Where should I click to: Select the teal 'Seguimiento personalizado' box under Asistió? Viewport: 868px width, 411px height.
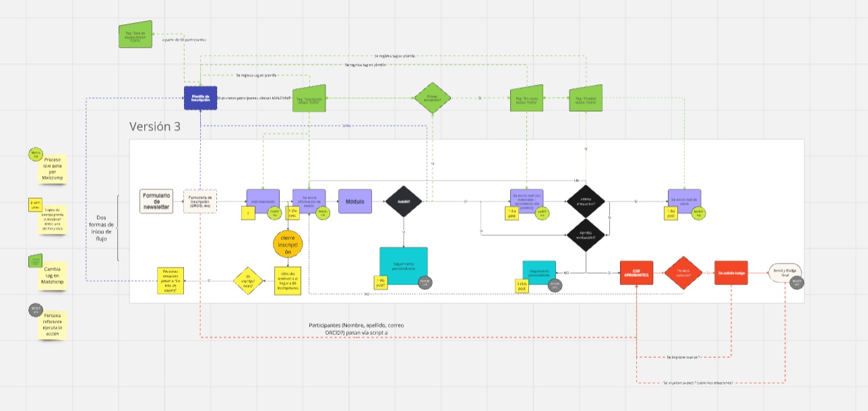coord(404,263)
